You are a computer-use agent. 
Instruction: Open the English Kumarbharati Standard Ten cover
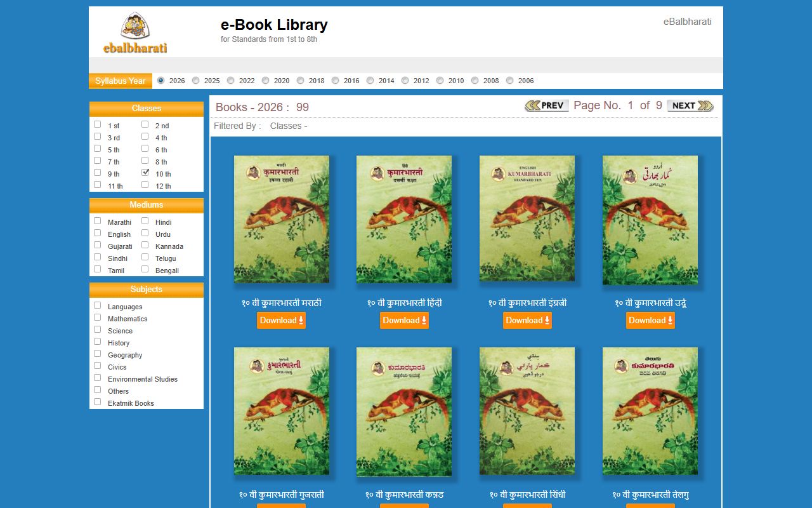(527, 219)
